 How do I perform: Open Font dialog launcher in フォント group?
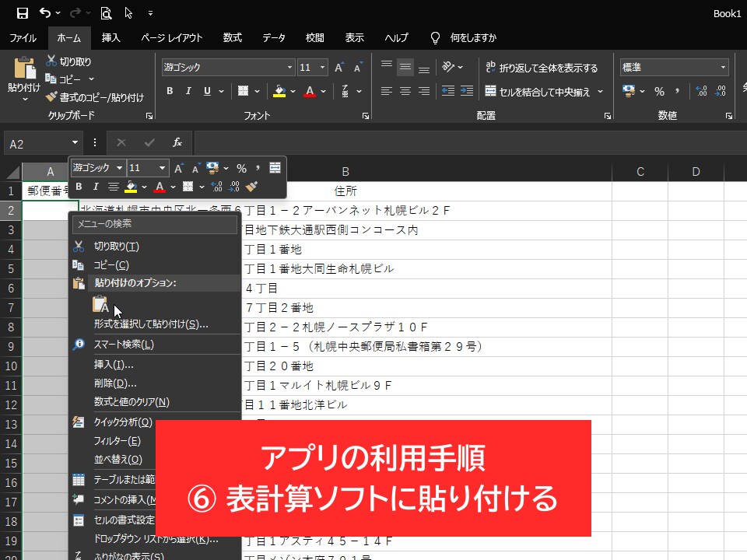click(366, 116)
